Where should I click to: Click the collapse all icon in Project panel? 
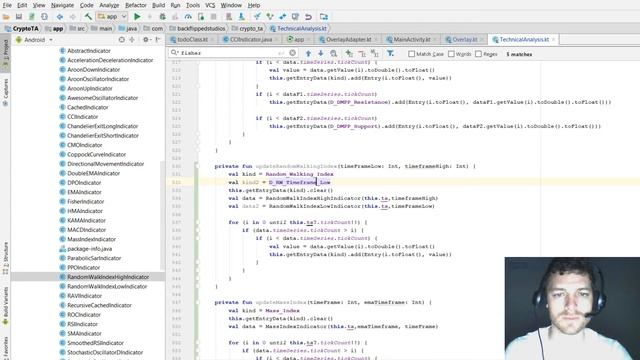[x=132, y=40]
